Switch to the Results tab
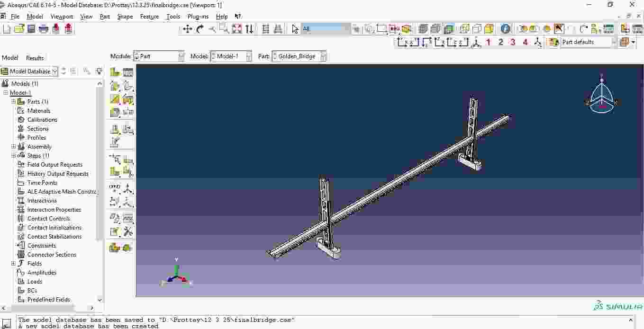Image resolution: width=644 pixels, height=329 pixels. point(35,58)
